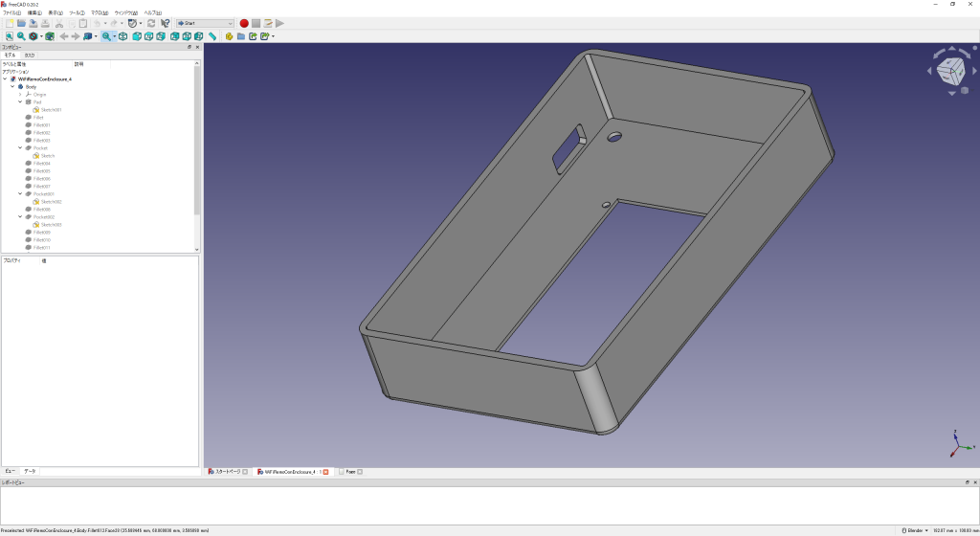Click the What's This help icon
This screenshot has height=536, width=980.
166,23
